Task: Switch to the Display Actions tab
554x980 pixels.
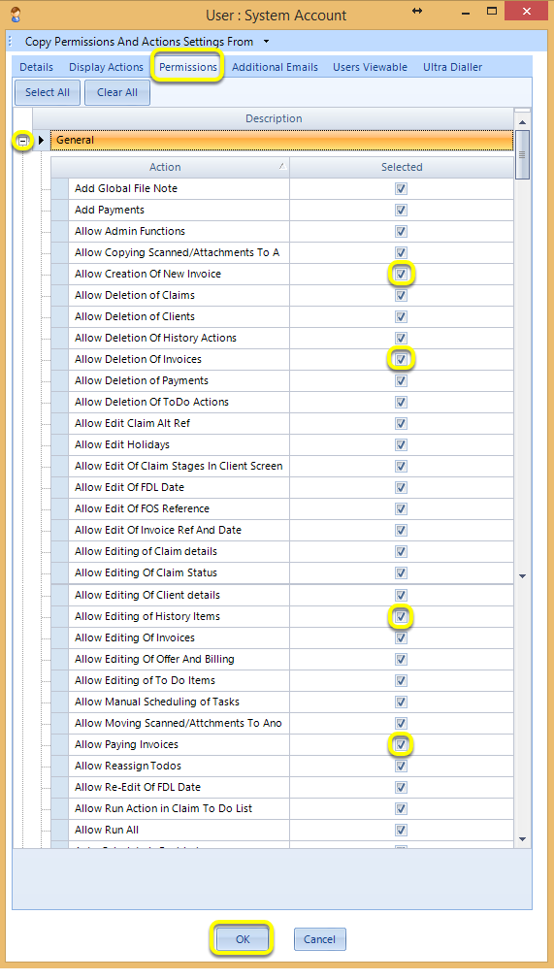Action: [107, 67]
